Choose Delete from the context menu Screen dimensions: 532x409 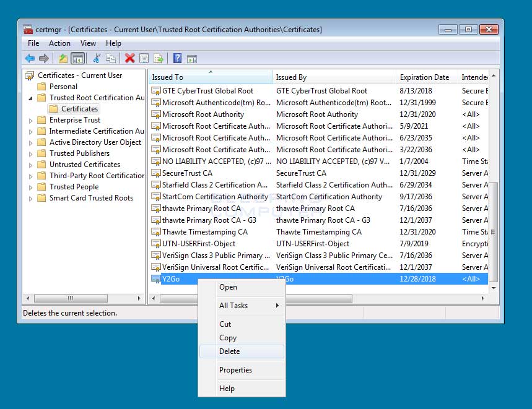(x=229, y=351)
